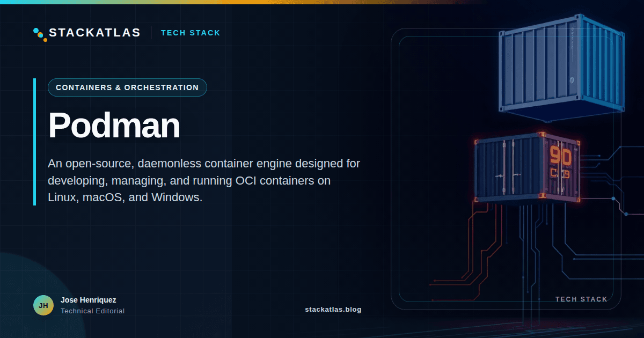Click the STACKATLAS brand name
This screenshot has width=644, height=338.
coord(94,33)
